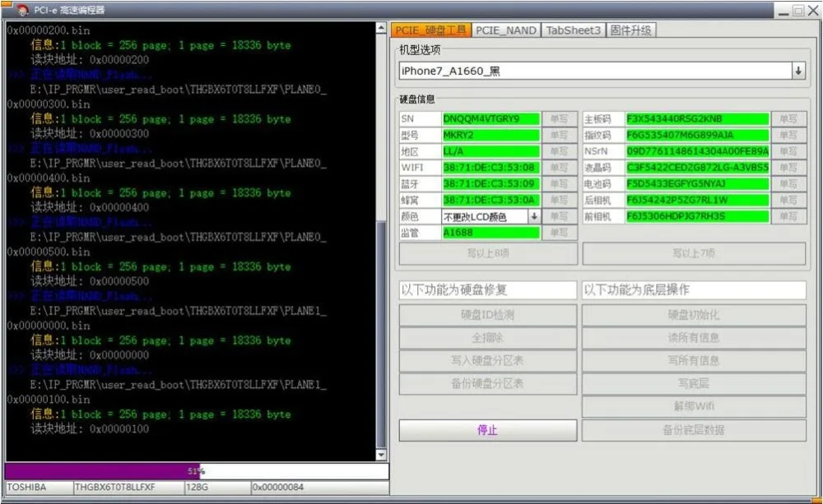The image size is (823, 504).
Task: Click the 型号 field MKRY2
Action: point(491,135)
